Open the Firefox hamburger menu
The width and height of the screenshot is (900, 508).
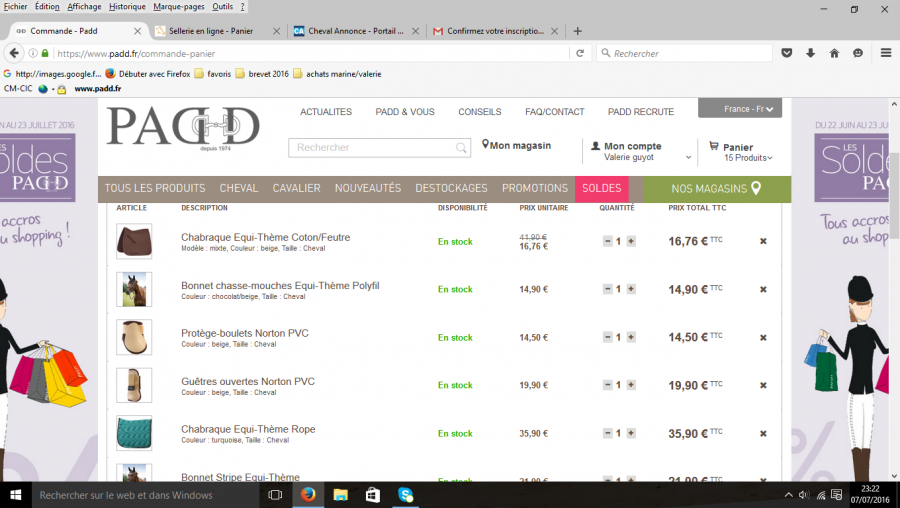click(886, 53)
